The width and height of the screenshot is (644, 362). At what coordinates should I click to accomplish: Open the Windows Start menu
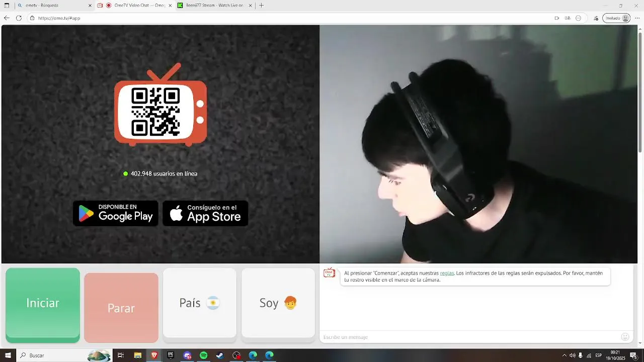point(8,355)
